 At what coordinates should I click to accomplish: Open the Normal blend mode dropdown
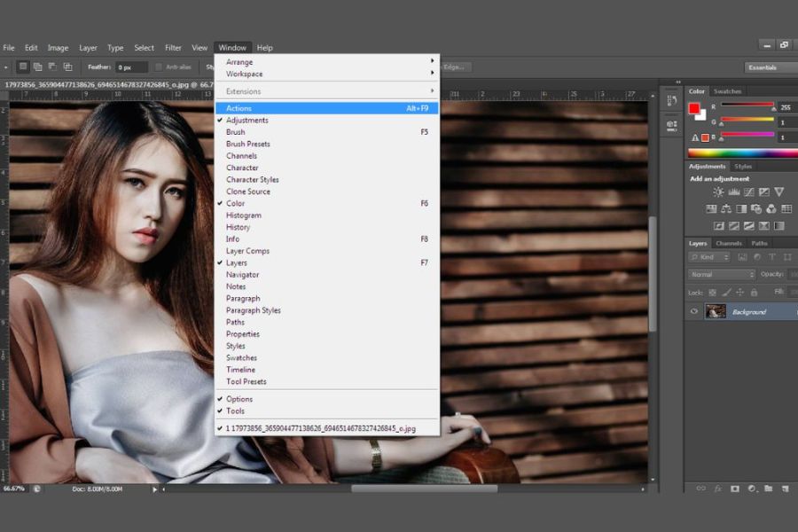(723, 275)
